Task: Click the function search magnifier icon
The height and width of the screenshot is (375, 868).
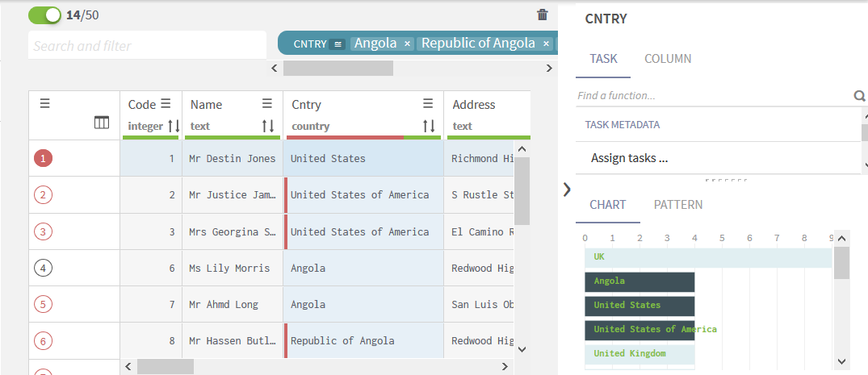Action: (859, 96)
